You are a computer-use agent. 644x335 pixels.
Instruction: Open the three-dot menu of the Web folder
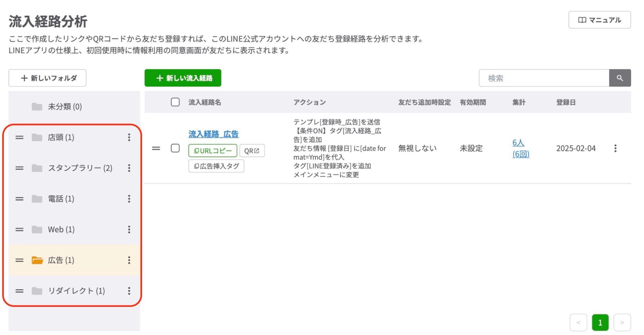[x=129, y=230]
